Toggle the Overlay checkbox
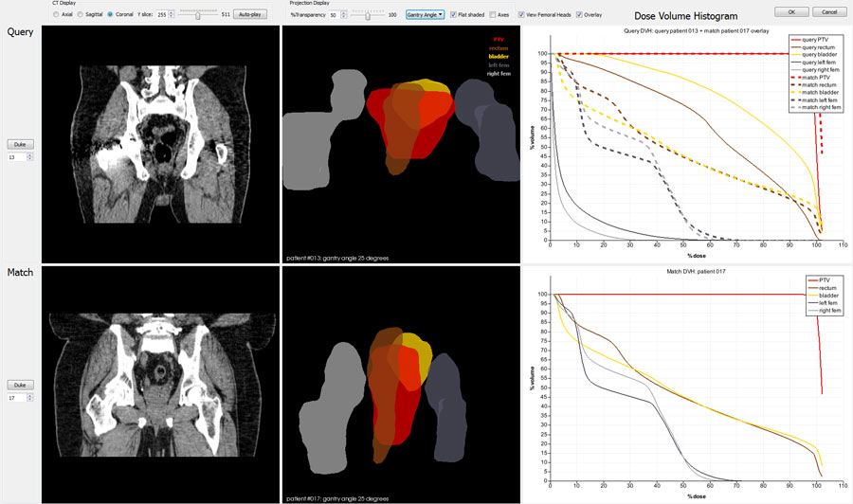This screenshot has width=853, height=504. [x=579, y=15]
